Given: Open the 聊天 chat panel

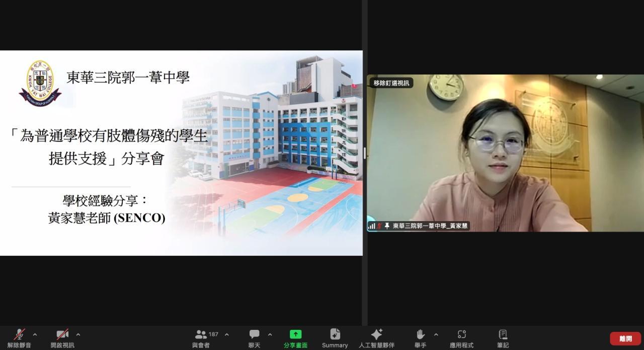Looking at the screenshot, I should tap(255, 338).
